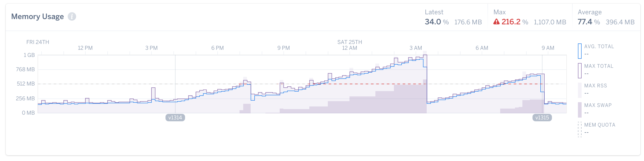The width and height of the screenshot is (644, 161).
Task: Click the red warning triangle next to Max
Action: (496, 22)
